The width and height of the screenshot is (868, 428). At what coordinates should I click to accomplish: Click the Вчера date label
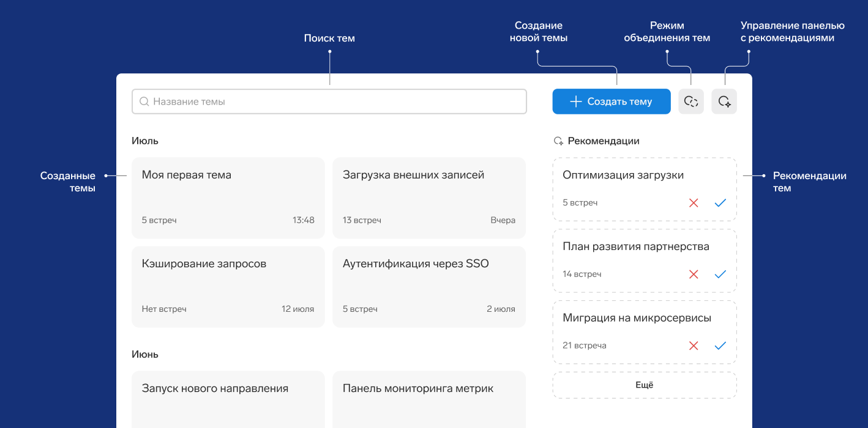(x=503, y=220)
